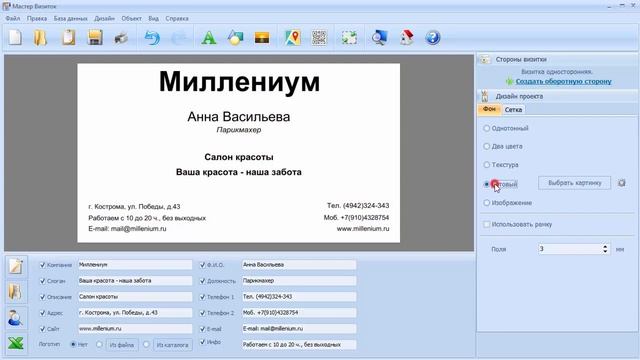Click the person search icon in the bottom sidebar
The image size is (640, 360).
pos(16,318)
